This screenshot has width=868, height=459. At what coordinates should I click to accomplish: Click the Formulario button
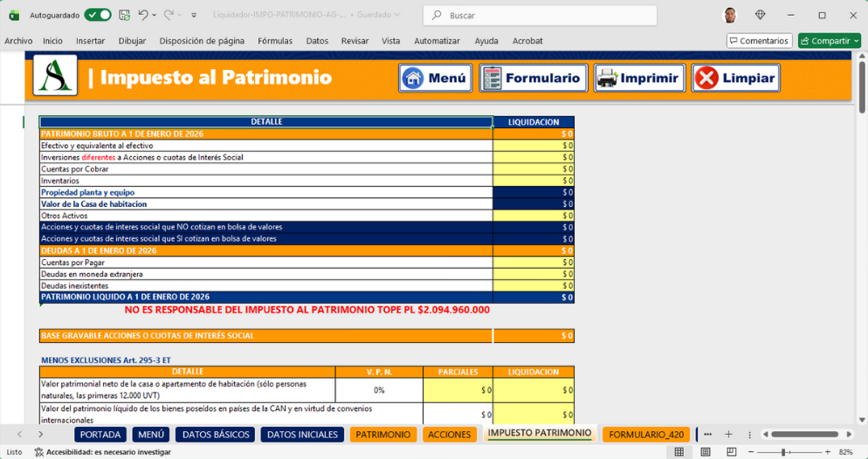pyautogui.click(x=533, y=78)
